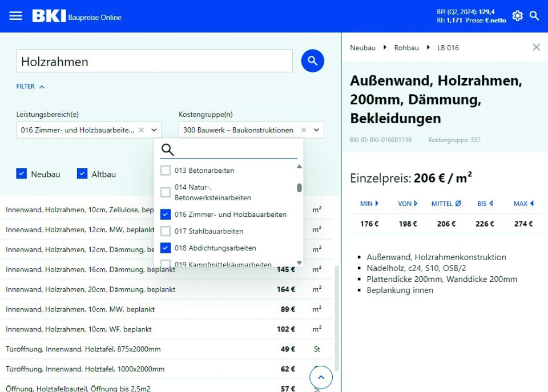Sort prices using the MAX column arrow

[530, 204]
